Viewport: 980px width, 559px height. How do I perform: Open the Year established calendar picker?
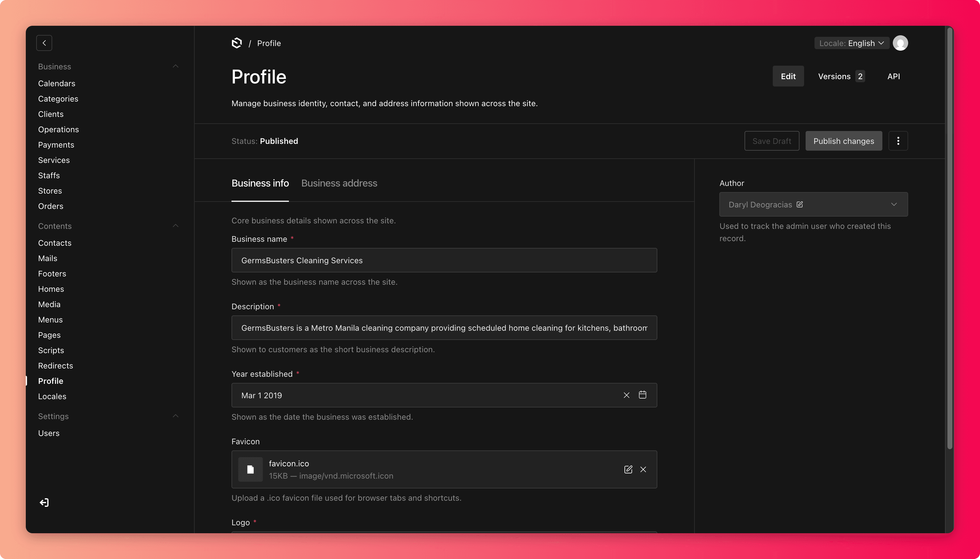click(642, 395)
